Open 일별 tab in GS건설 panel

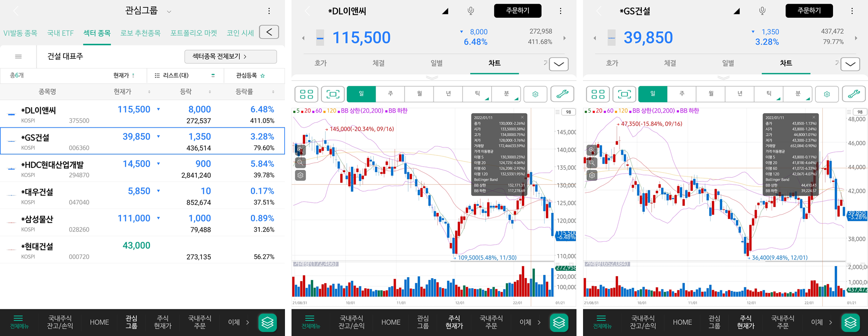[x=728, y=63]
